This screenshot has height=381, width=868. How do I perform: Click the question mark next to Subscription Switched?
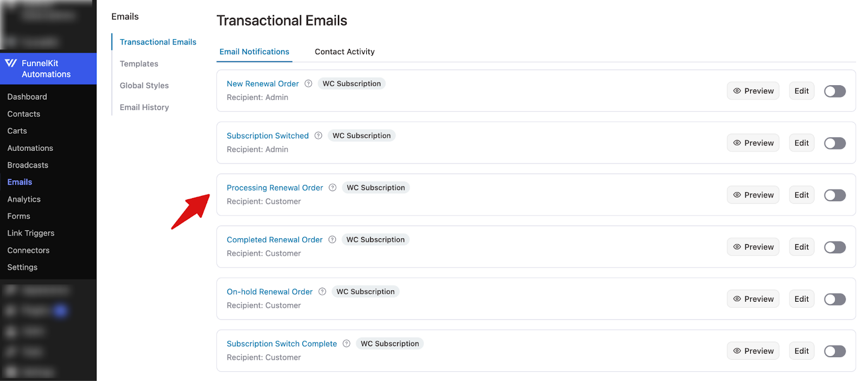click(318, 135)
